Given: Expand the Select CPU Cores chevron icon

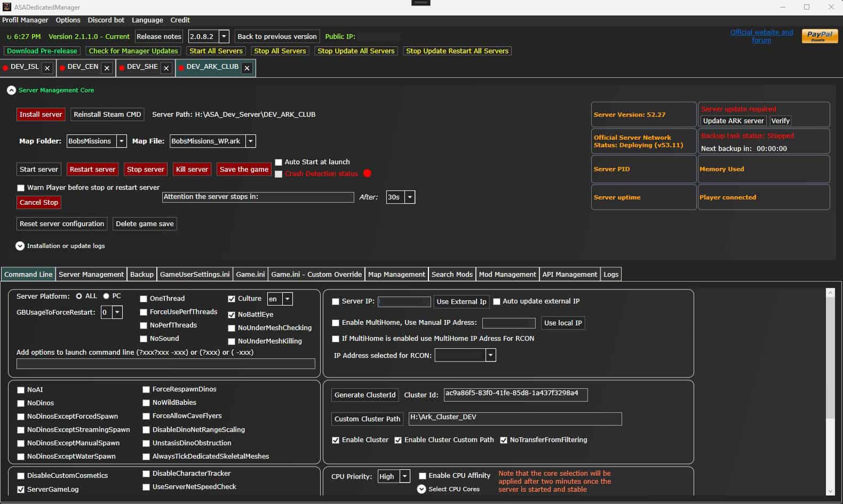Looking at the screenshot, I should tap(421, 489).
